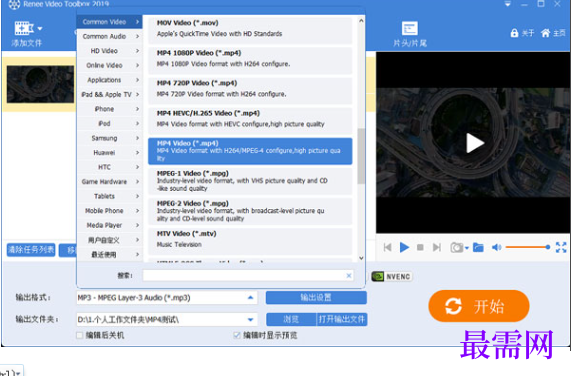Click scroll-down arrow of format list
Image resolution: width=572 pixels, height=376 pixels.
coord(361,258)
